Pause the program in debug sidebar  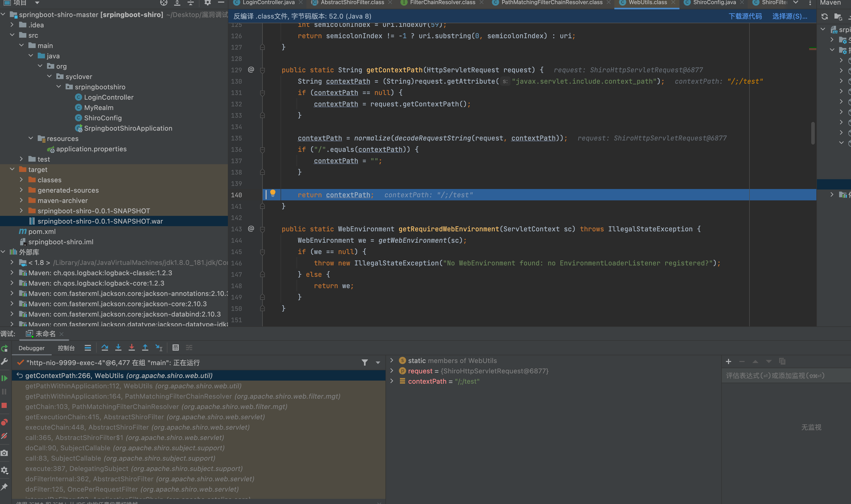4,392
